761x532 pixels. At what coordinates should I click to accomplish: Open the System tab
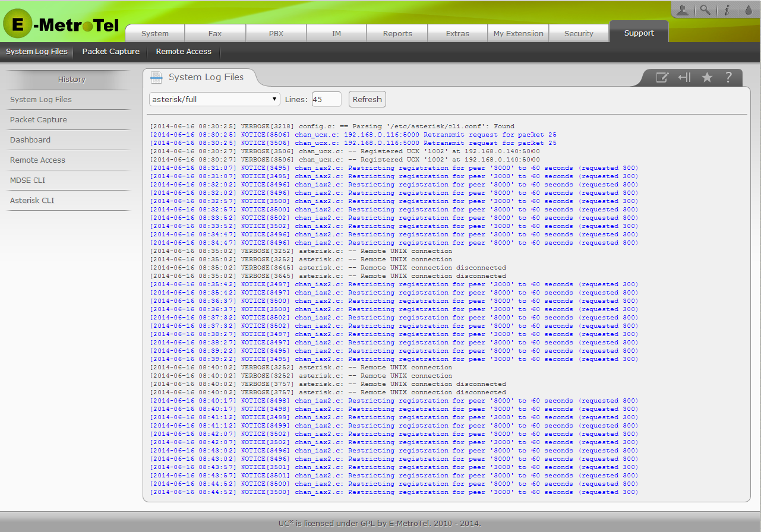pos(155,33)
